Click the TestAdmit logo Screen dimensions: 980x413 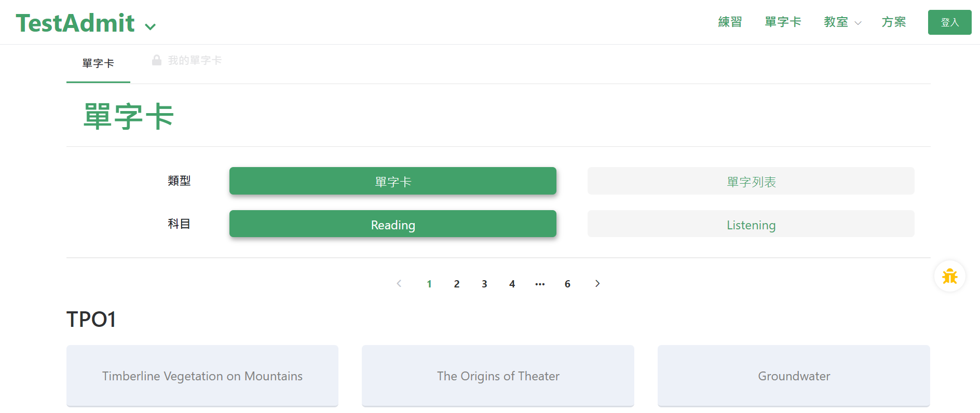click(x=75, y=23)
